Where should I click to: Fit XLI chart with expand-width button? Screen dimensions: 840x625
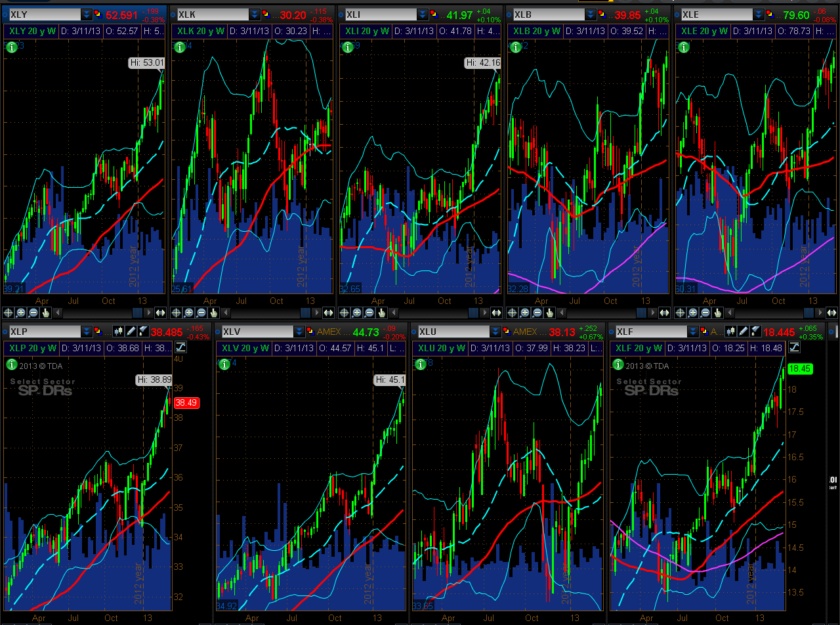pos(496,312)
